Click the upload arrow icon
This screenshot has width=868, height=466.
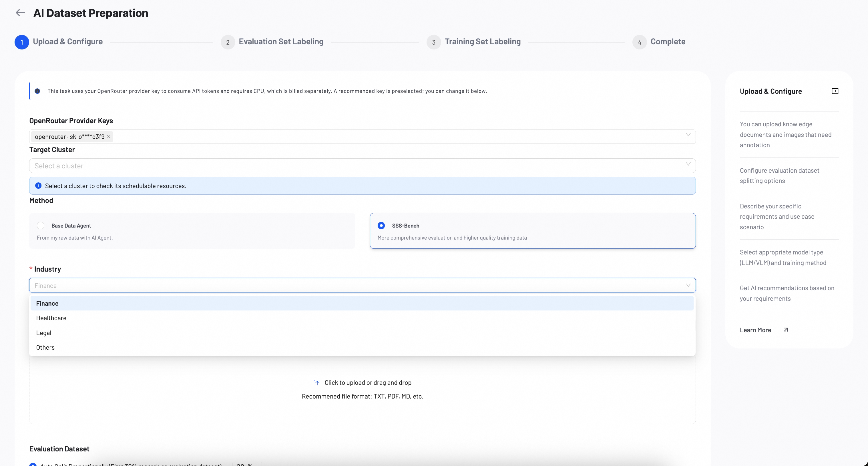(317, 383)
